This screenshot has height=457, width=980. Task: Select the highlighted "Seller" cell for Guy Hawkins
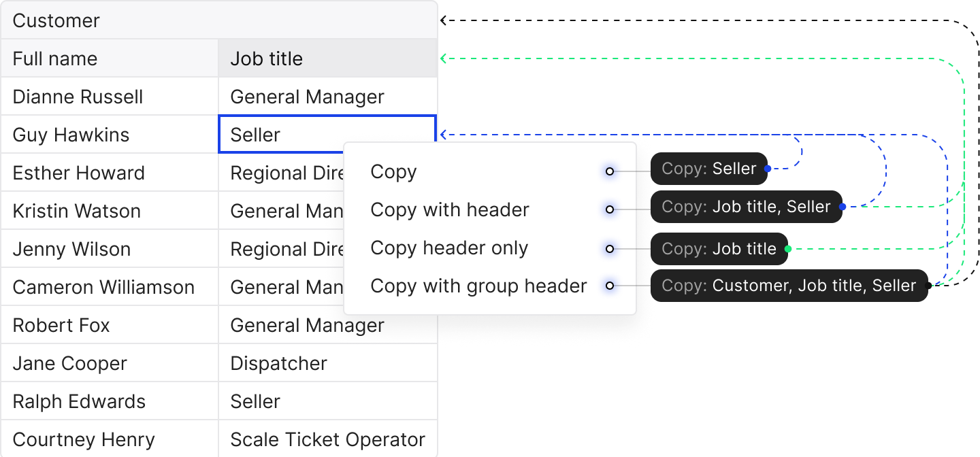pos(286,135)
